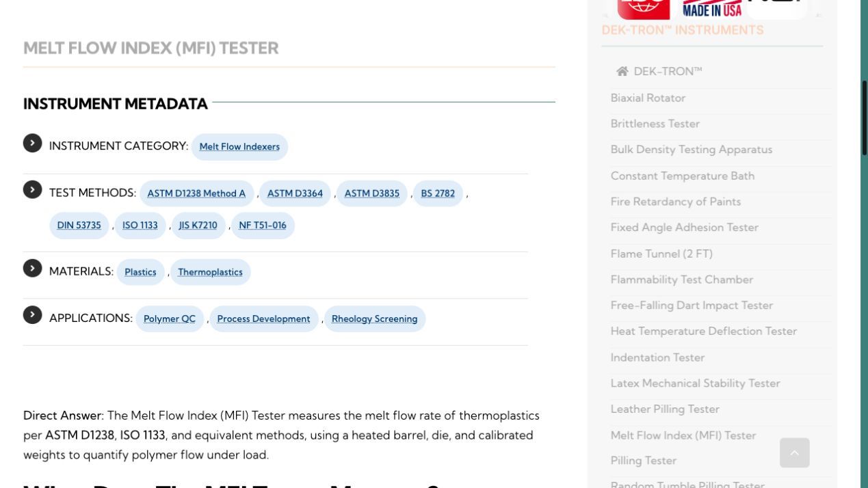Open Pilling Tester in sidebar
Viewport: 868px width, 488px height.
[x=644, y=461]
